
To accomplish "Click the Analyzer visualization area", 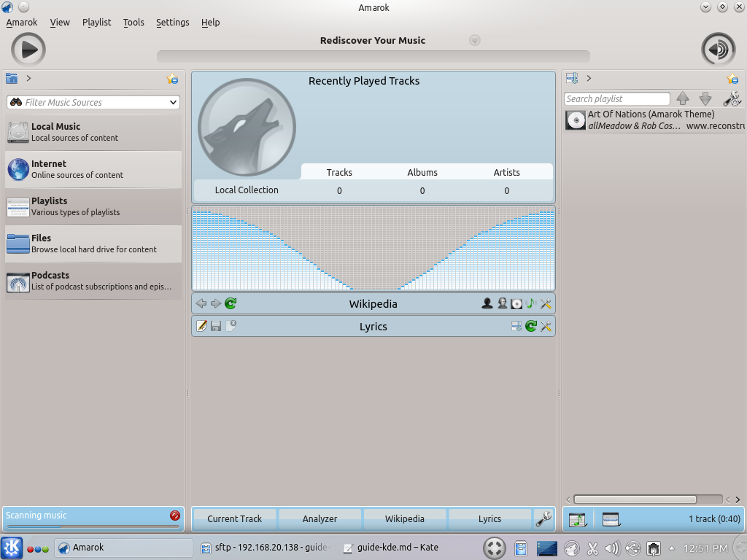I will pyautogui.click(x=373, y=248).
